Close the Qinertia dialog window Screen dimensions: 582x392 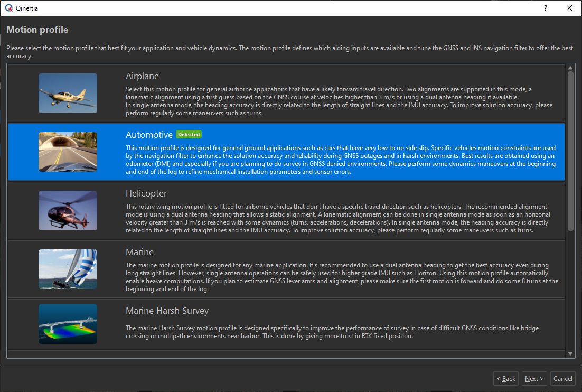[569, 8]
